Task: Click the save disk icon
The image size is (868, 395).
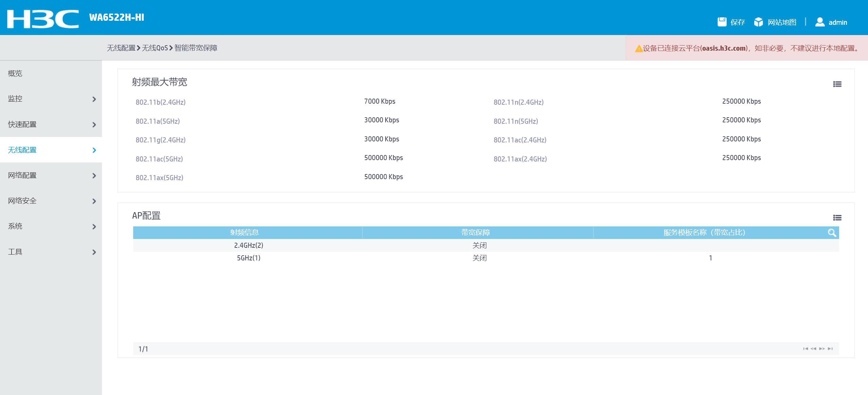Action: [x=722, y=22]
